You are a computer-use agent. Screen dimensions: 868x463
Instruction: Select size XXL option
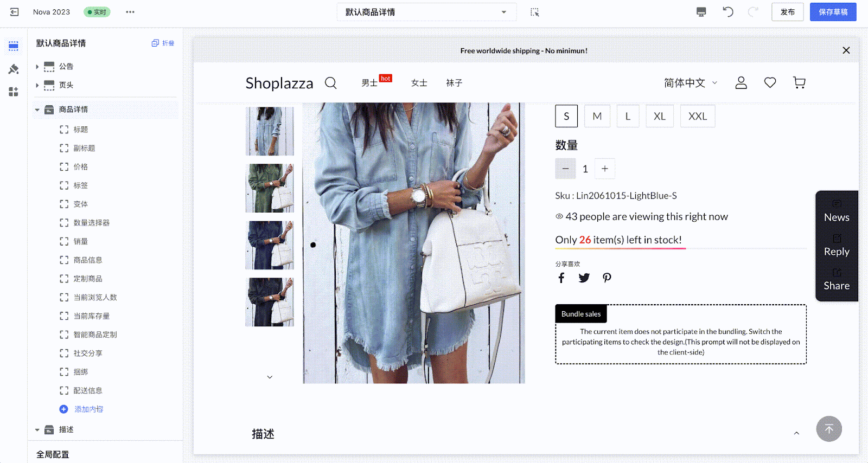coord(698,116)
